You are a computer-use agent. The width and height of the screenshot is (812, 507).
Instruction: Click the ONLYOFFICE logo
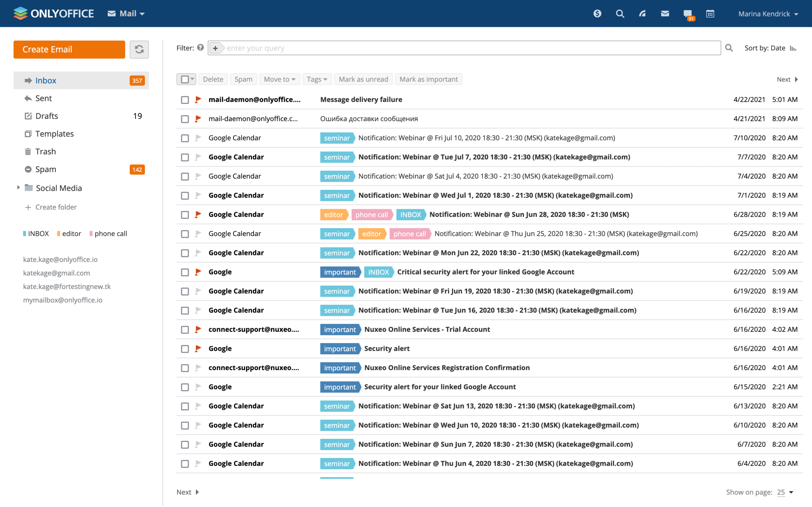[54, 13]
